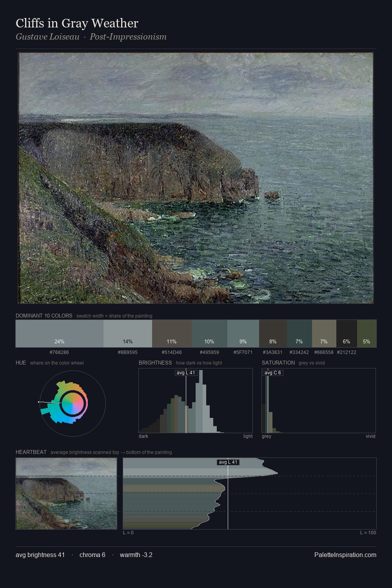Click hex code #334242
Image resolution: width=392 pixels, height=588 pixels.
click(299, 352)
